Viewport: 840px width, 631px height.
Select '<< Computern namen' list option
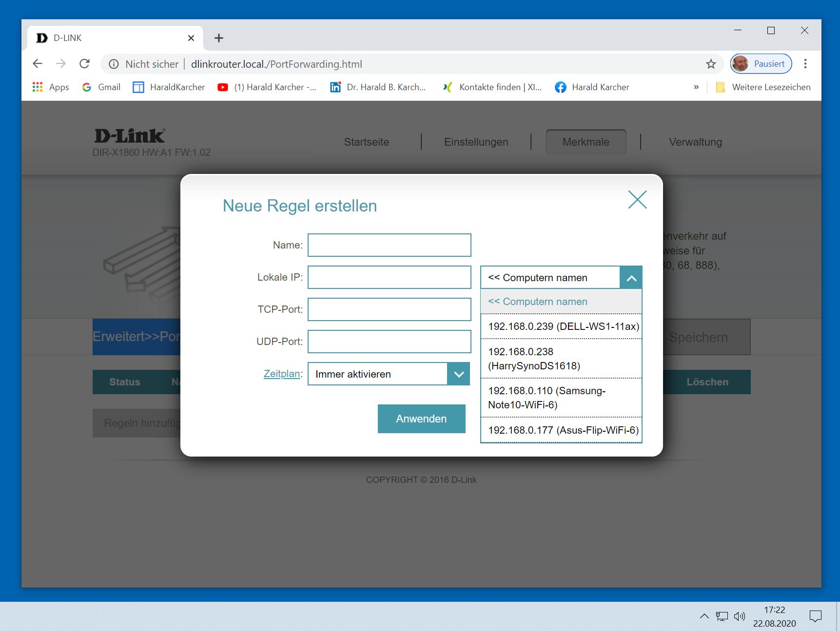[561, 302]
